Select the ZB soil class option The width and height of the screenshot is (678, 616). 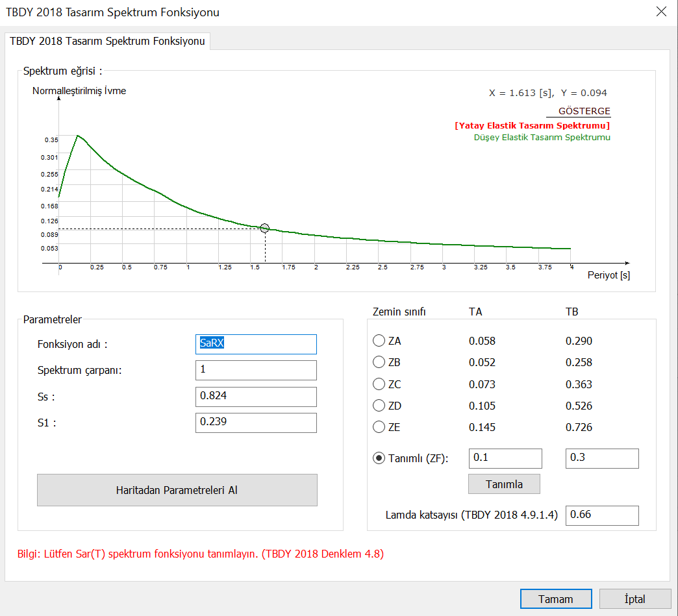click(x=379, y=362)
